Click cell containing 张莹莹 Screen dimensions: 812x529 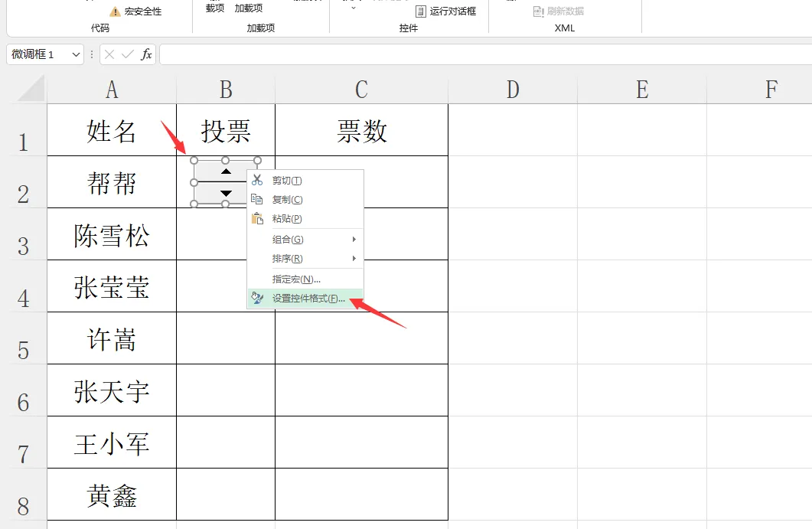[x=112, y=286]
